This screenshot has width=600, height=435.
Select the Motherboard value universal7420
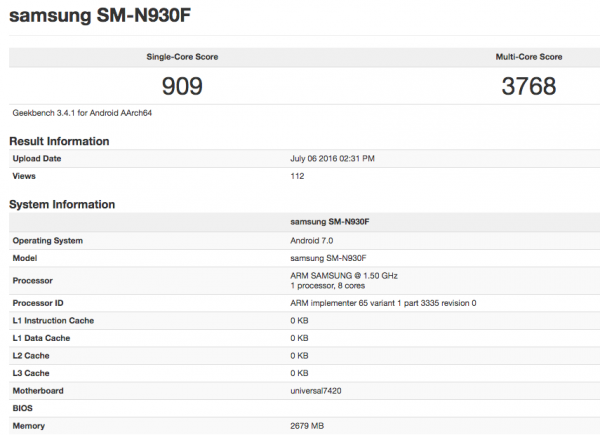[319, 389]
